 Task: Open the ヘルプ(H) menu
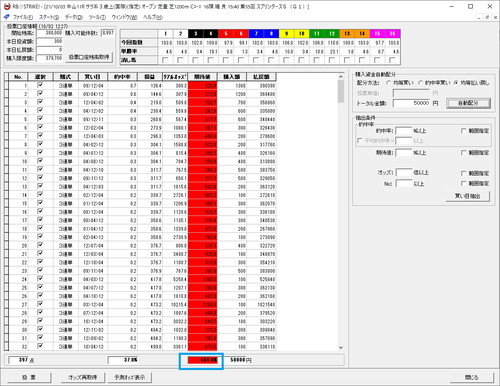pos(153,17)
